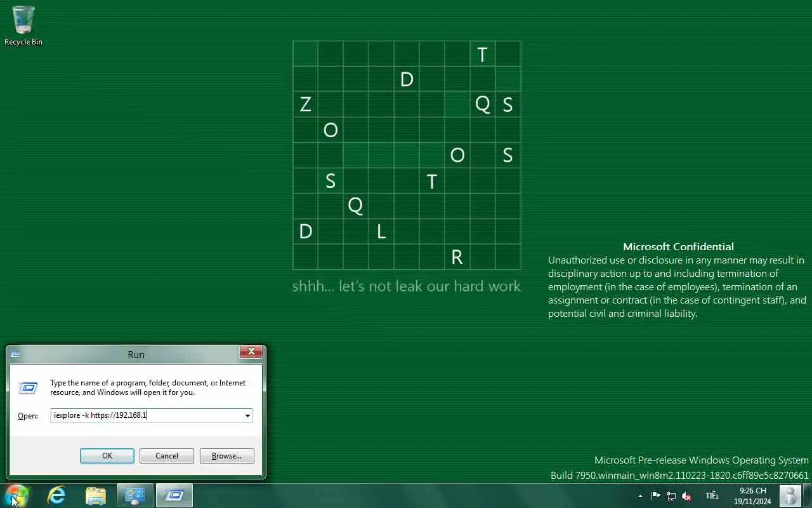Select the Run taskbar button
Viewport: 812px width, 508px height.
(174, 495)
